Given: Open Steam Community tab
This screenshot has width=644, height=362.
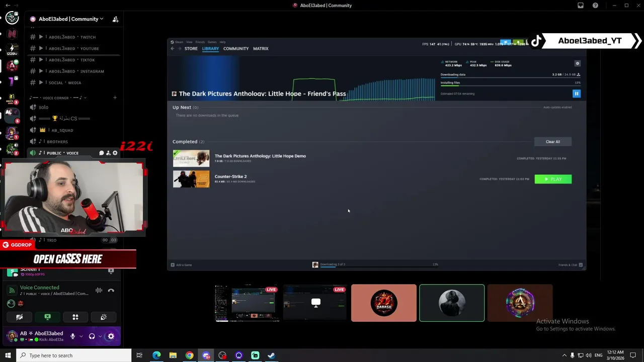Looking at the screenshot, I should click(x=236, y=49).
